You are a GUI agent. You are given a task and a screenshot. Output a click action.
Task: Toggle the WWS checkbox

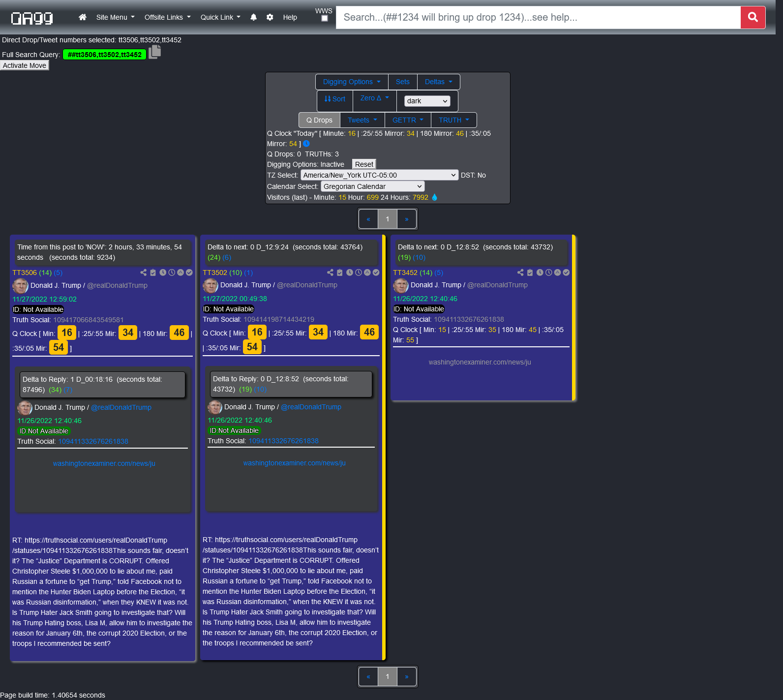click(325, 19)
